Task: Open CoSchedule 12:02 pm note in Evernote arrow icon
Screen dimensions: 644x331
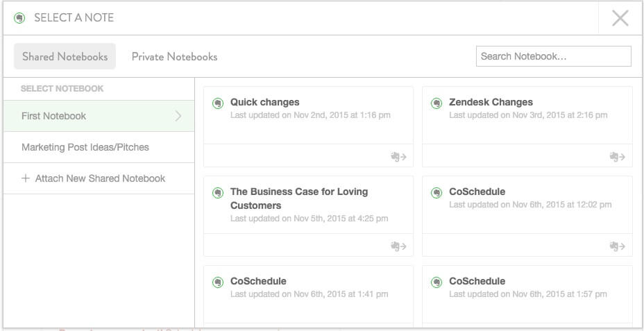Action: (618, 246)
